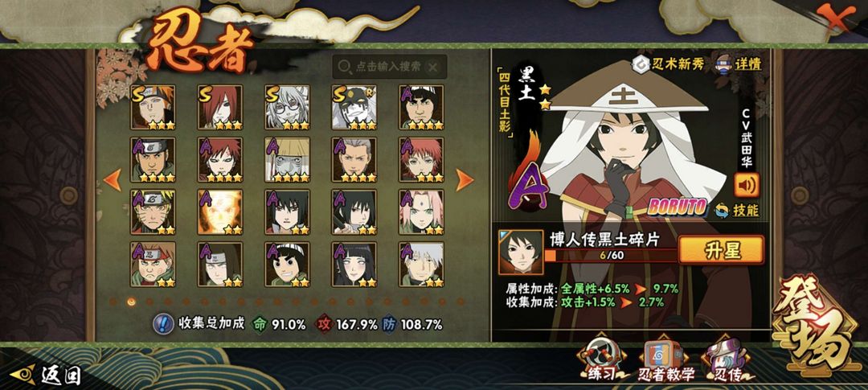Open 详情 details icon
The height and width of the screenshot is (390, 868).
pos(739,64)
